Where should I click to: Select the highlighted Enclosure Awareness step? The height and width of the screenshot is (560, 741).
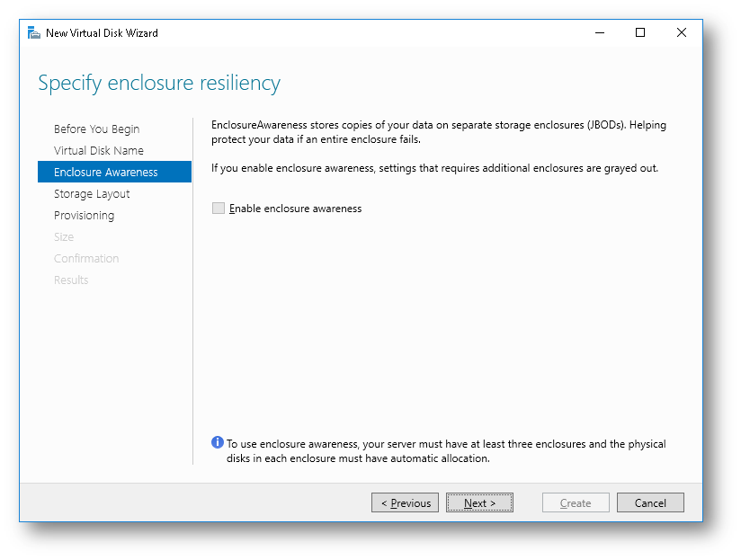tap(105, 173)
